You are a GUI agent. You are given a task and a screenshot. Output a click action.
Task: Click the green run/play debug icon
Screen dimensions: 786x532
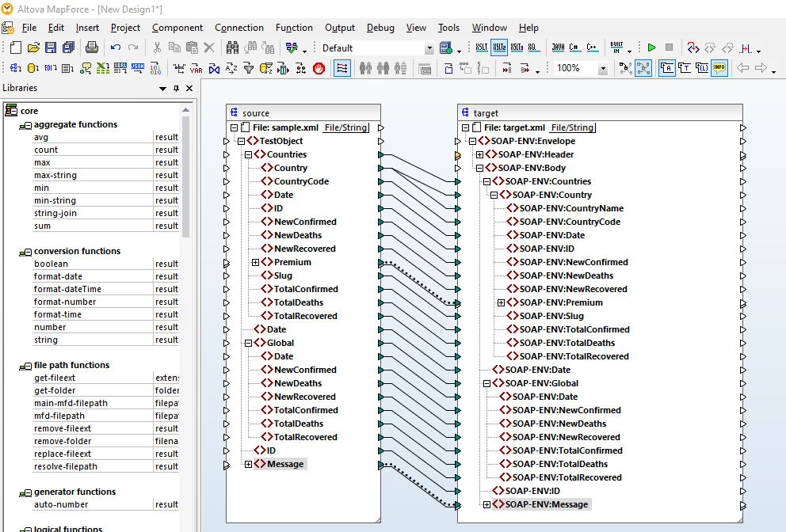(651, 48)
